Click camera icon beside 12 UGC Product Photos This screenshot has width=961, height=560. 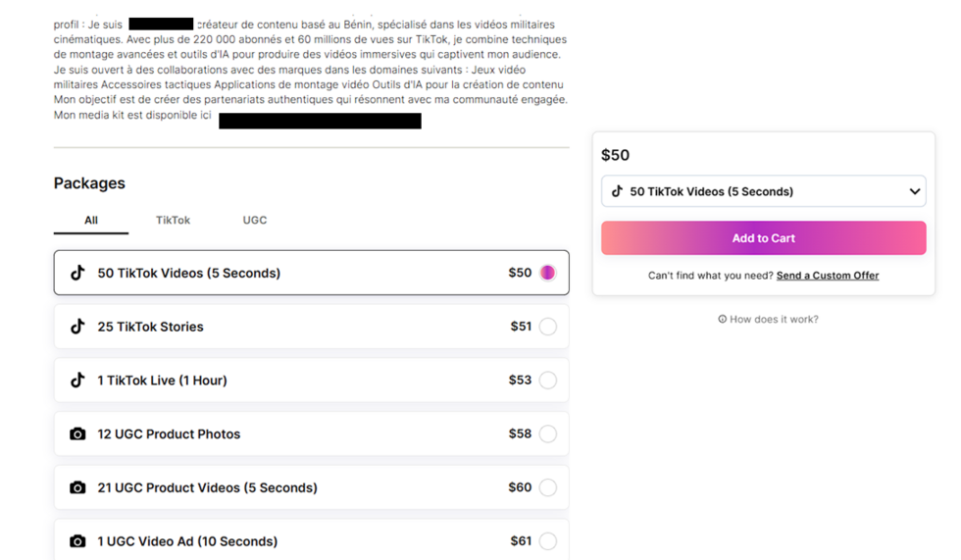77,434
